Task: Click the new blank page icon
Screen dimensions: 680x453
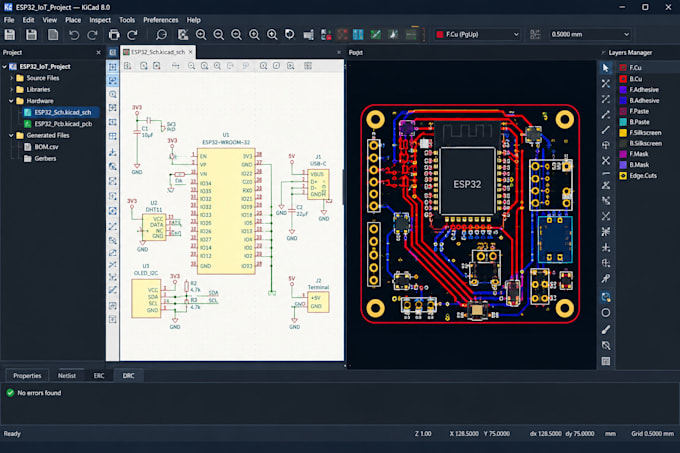Action: (53, 34)
